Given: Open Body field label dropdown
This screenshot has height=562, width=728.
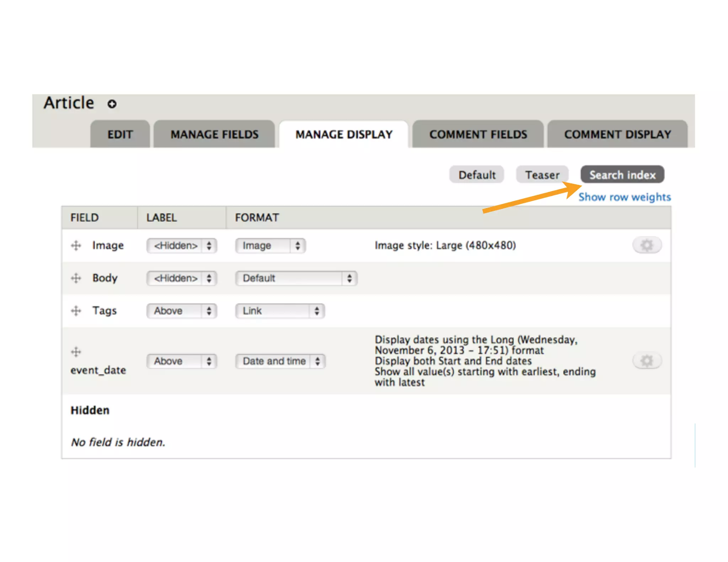Looking at the screenshot, I should (x=182, y=278).
